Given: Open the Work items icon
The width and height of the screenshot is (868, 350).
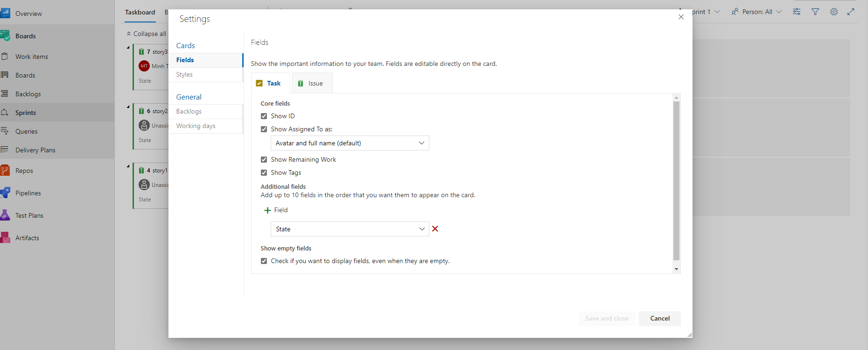Looking at the screenshot, I should pyautogui.click(x=5, y=56).
